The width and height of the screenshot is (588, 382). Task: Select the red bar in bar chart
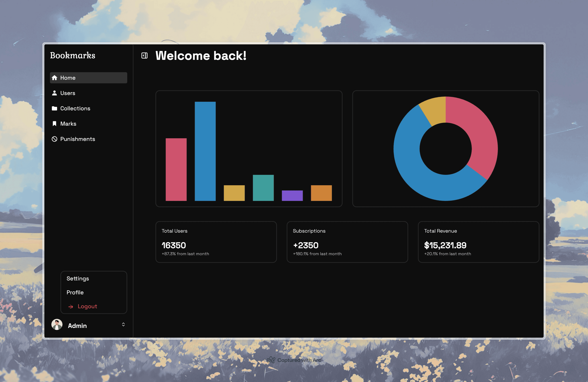tap(176, 170)
